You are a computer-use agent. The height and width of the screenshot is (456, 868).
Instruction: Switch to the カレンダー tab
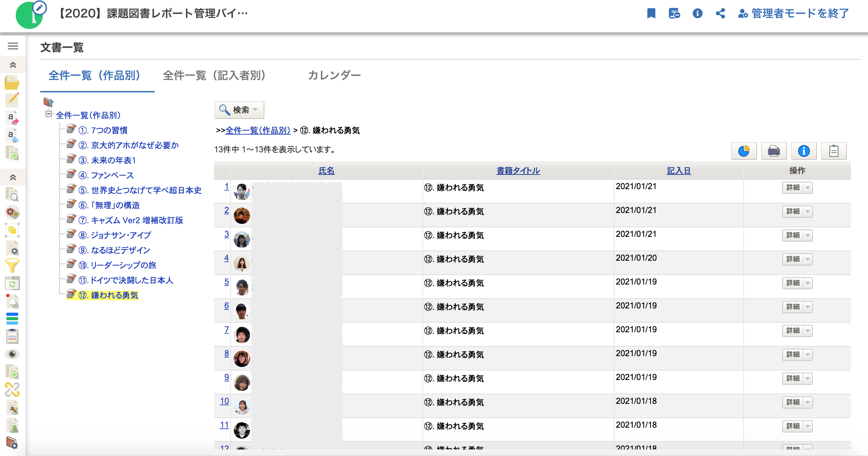click(334, 75)
